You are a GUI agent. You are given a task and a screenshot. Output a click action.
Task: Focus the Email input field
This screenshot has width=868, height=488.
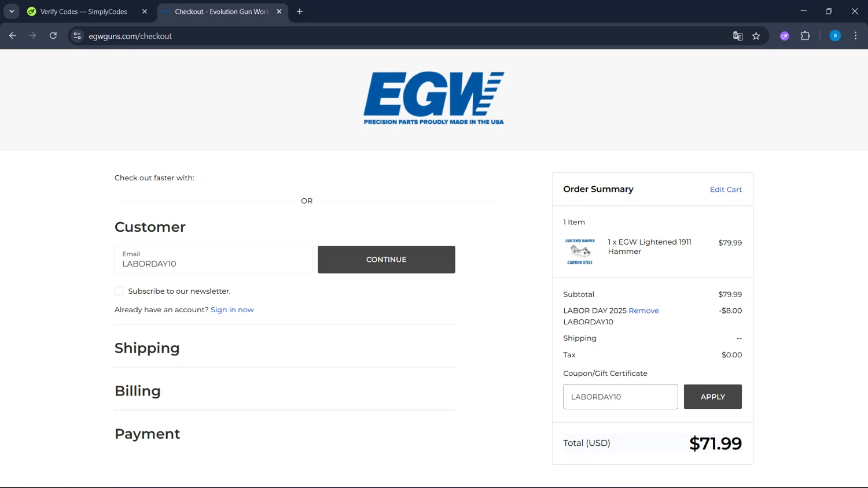click(x=214, y=260)
